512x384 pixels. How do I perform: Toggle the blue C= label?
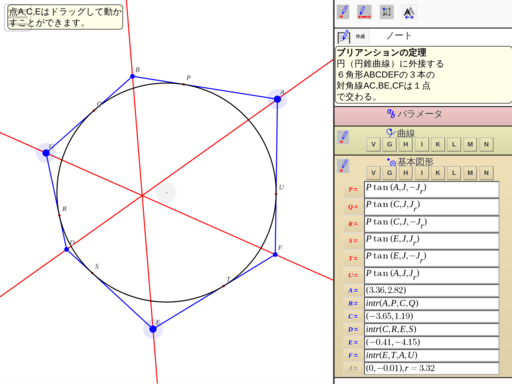coord(353,316)
